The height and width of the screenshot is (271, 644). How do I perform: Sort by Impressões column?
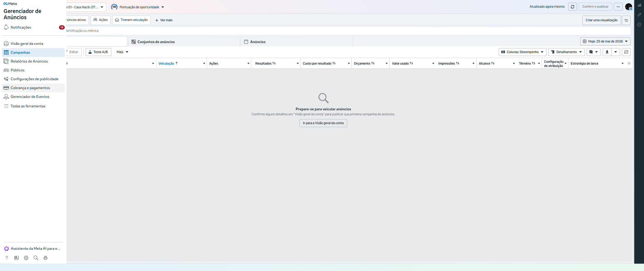click(449, 63)
